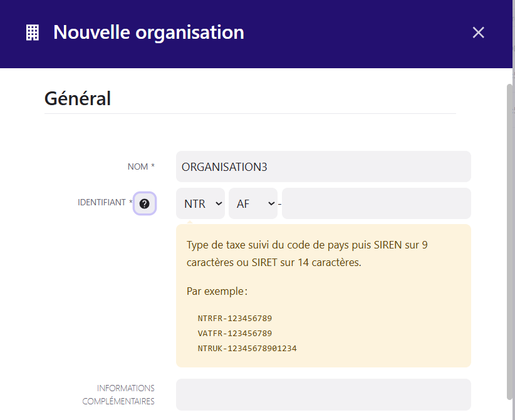Screen dimensions: 515x420
Task: Select the VATFR-123456789 example code
Action: [235, 334]
